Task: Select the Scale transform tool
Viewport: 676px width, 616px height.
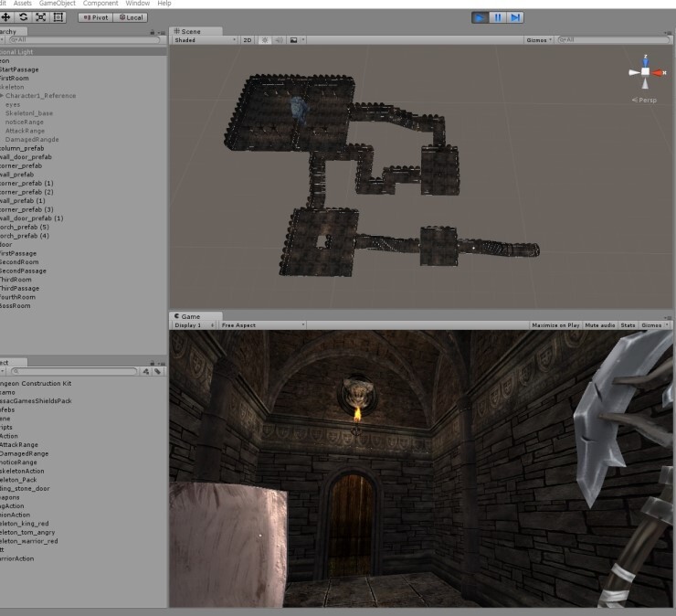Action: pos(40,17)
